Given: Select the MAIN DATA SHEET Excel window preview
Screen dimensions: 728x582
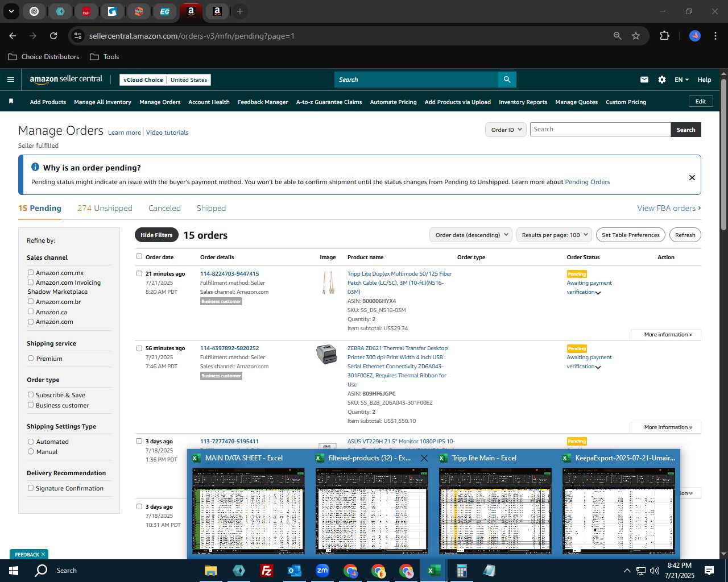Looking at the screenshot, I should pyautogui.click(x=249, y=504).
